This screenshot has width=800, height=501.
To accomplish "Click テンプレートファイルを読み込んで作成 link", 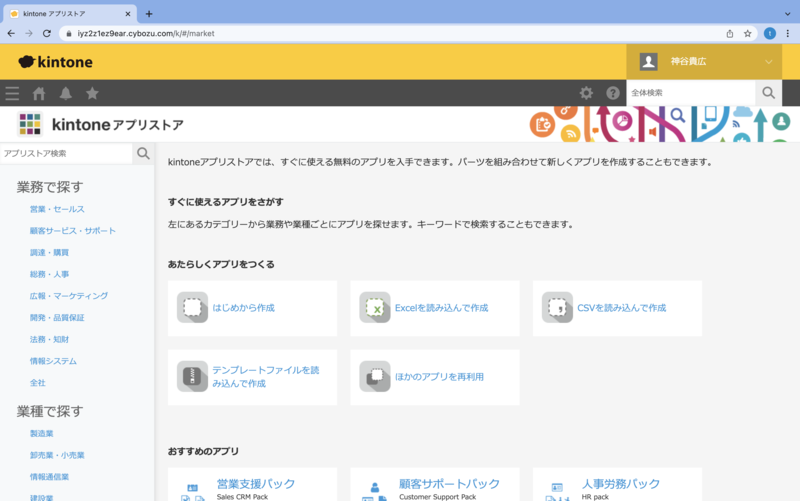I will [266, 377].
